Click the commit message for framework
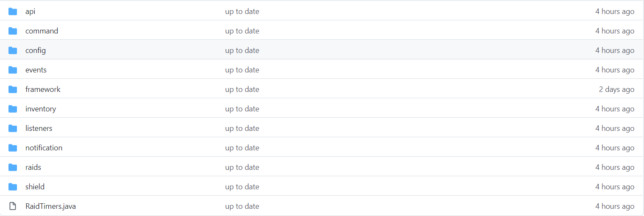 pyautogui.click(x=242, y=89)
